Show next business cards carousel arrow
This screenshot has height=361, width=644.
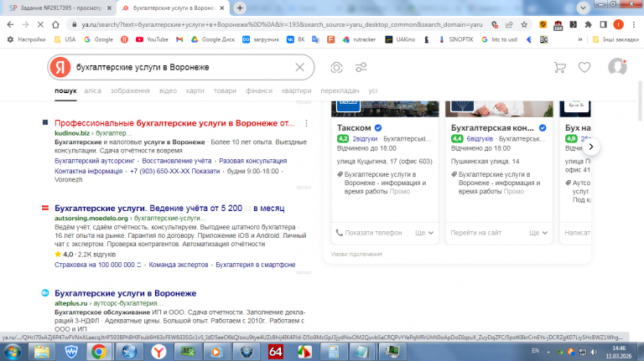[x=590, y=147]
